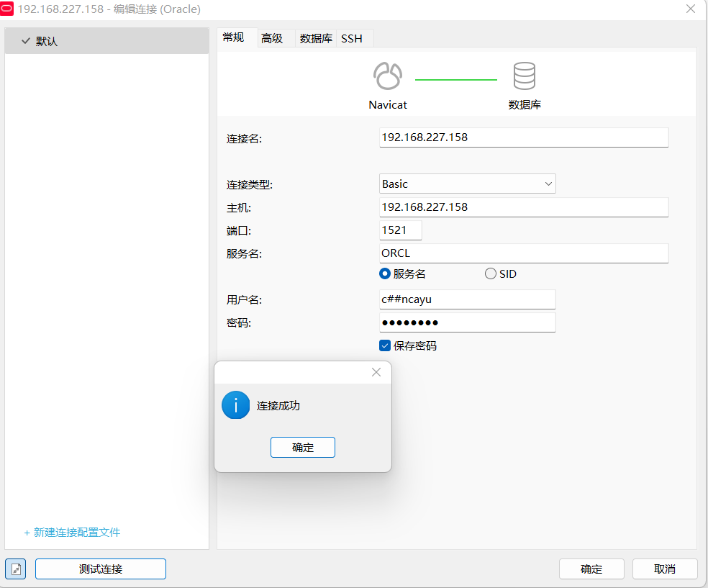
Task: Click the Oracle icon in the title bar
Action: 10,9
